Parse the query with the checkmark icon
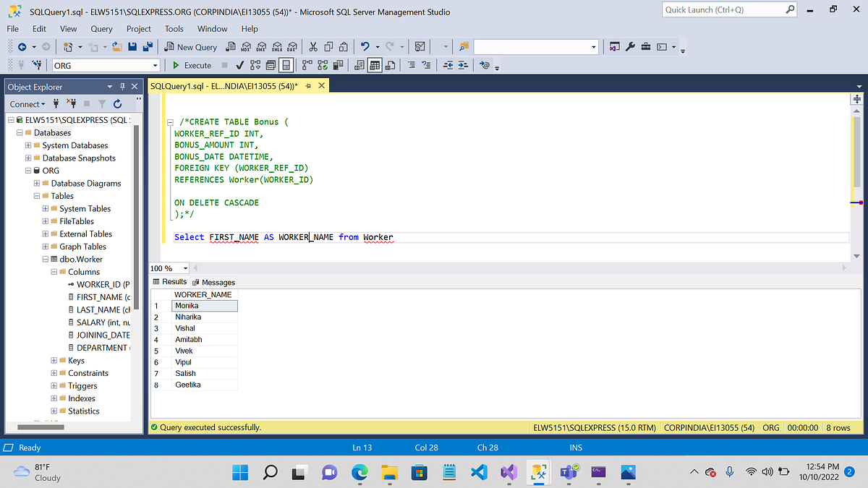The height and width of the screenshot is (488, 868). click(x=239, y=65)
